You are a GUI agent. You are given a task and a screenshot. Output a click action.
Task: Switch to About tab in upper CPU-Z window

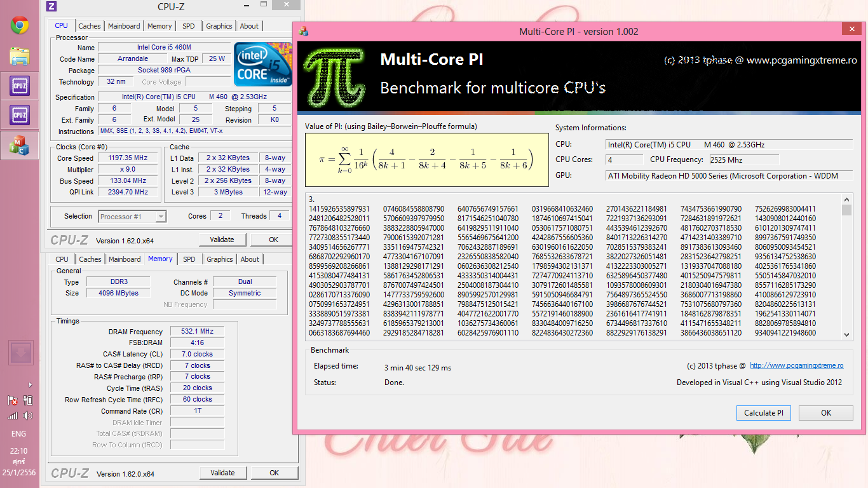click(x=249, y=26)
